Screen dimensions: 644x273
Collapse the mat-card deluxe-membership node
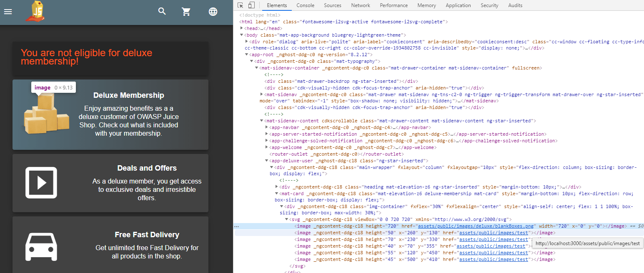[277, 194]
